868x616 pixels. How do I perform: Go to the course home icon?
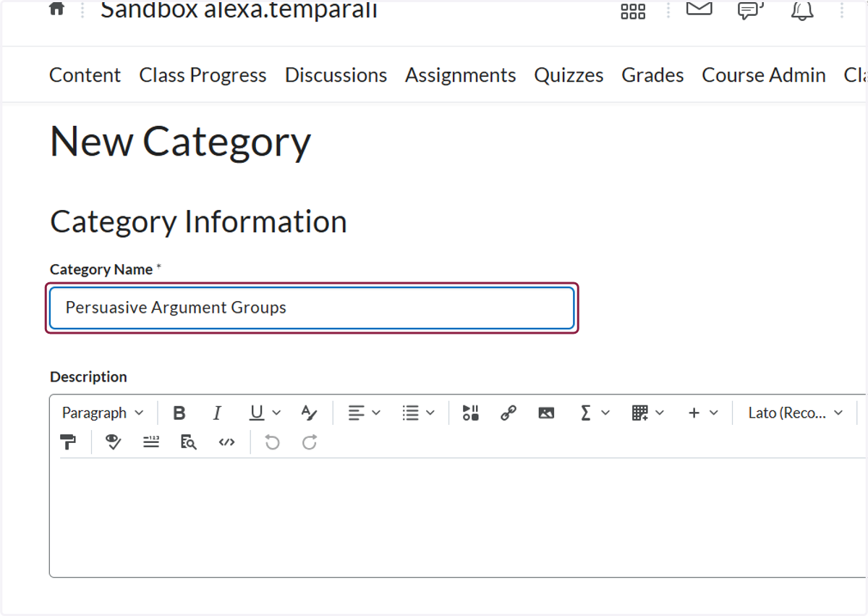pos(56,9)
